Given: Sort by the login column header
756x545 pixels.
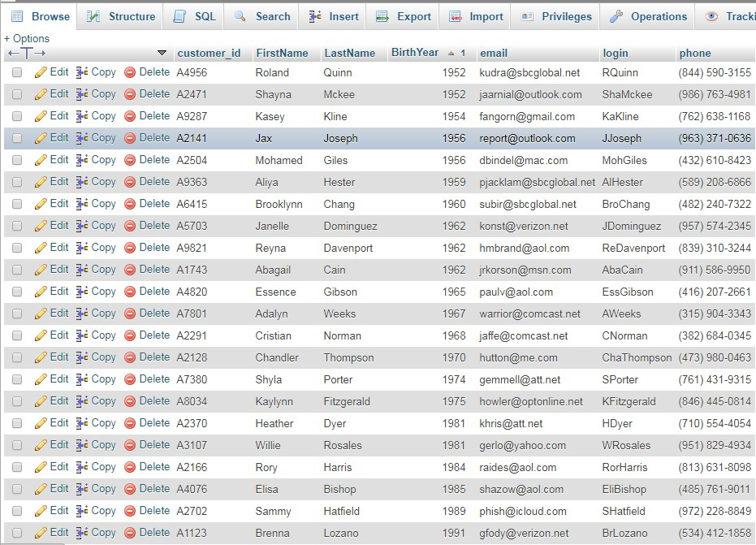Looking at the screenshot, I should 616,53.
